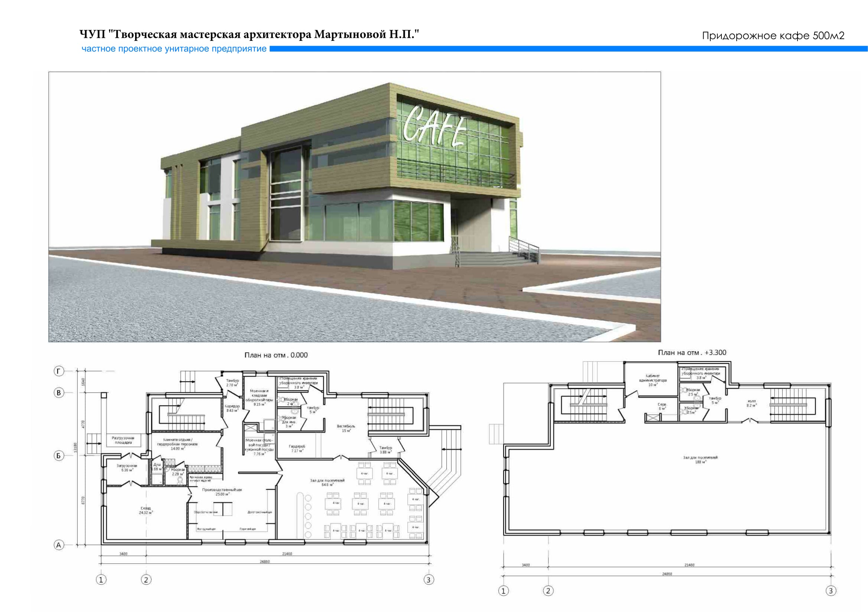Click the 'Склад 24.32 м²' room label
This screenshot has height=614, width=868.
[x=145, y=510]
